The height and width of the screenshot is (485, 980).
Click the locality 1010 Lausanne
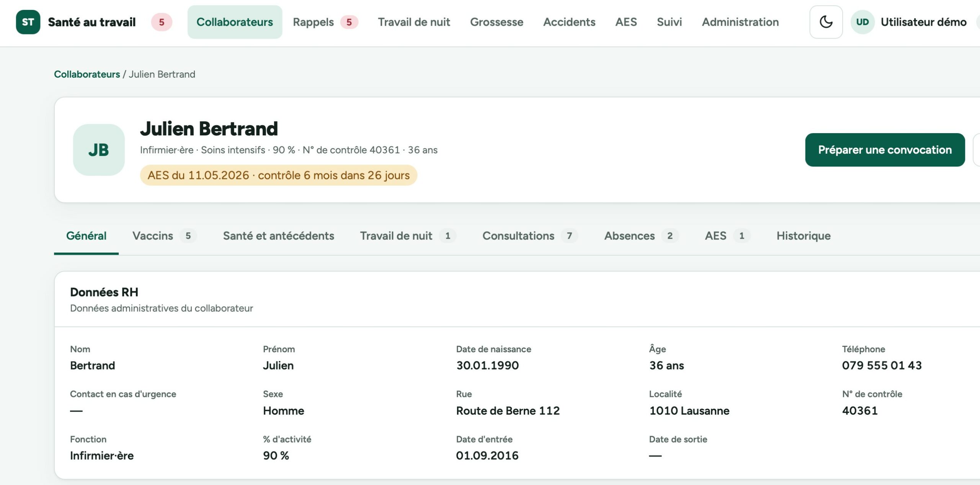click(689, 410)
